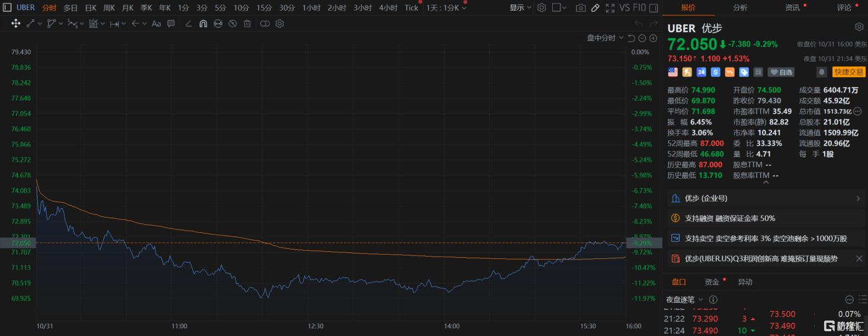Open the text annotation tool
The height and width of the screenshot is (336, 868).
(x=156, y=24)
